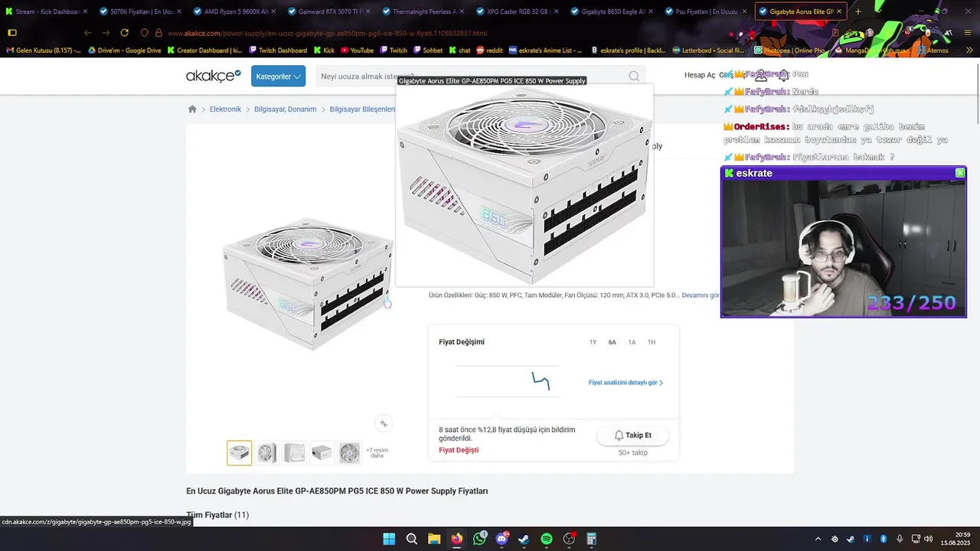Open OBS Studio from taskbar
The width and height of the screenshot is (980, 551).
(x=569, y=539)
